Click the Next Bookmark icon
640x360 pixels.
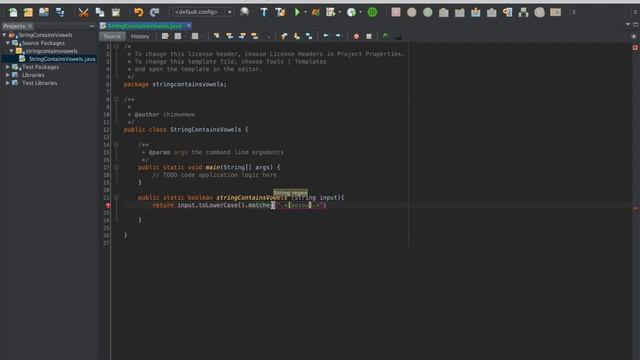(297, 36)
